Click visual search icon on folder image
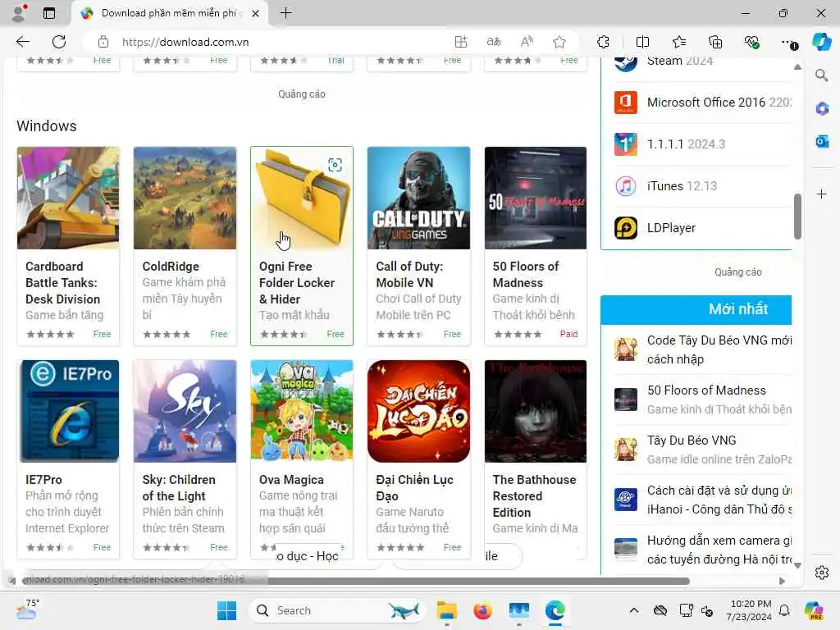The height and width of the screenshot is (630, 840). pyautogui.click(x=335, y=164)
